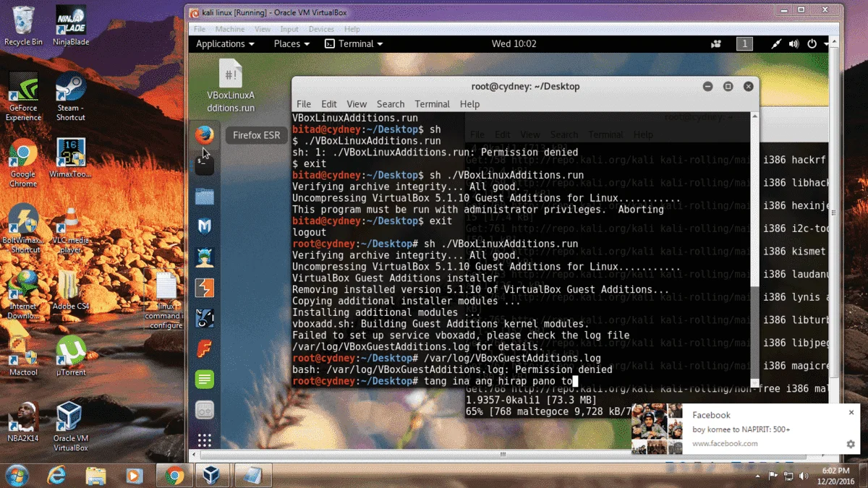Open the Places dropdown in Kali top bar
Viewport: 868px width, 488px height.
click(292, 44)
